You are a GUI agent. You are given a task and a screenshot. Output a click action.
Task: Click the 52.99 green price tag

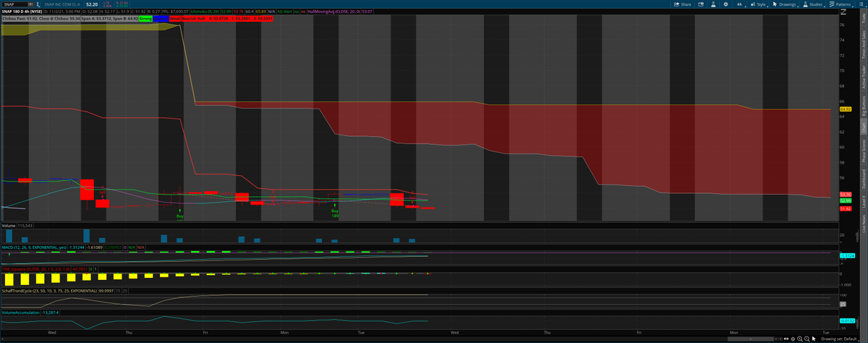846,200
